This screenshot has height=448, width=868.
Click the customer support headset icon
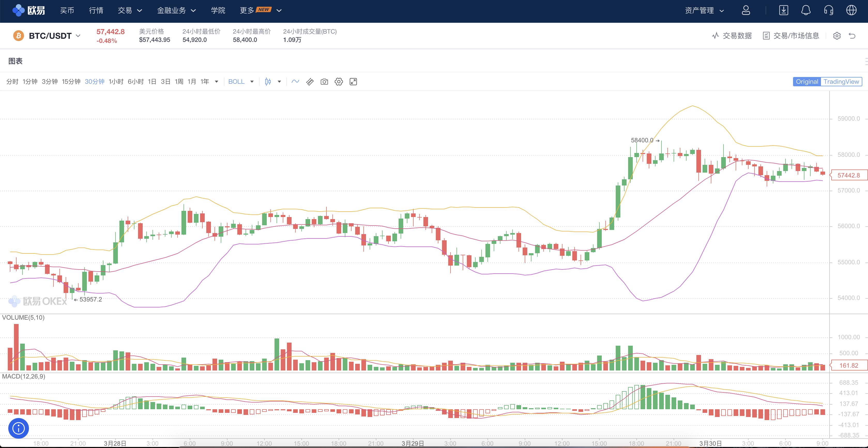coord(828,10)
